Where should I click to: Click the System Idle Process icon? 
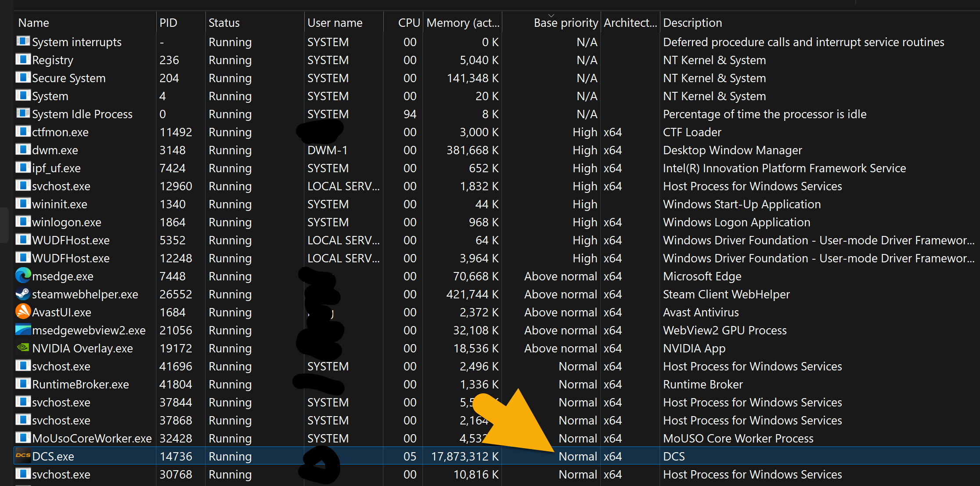click(x=23, y=113)
